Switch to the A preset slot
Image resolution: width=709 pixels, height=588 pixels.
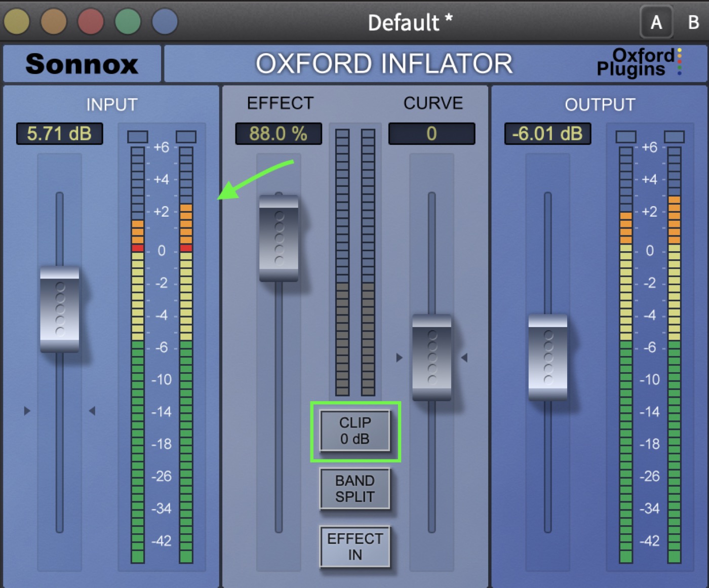click(x=656, y=22)
